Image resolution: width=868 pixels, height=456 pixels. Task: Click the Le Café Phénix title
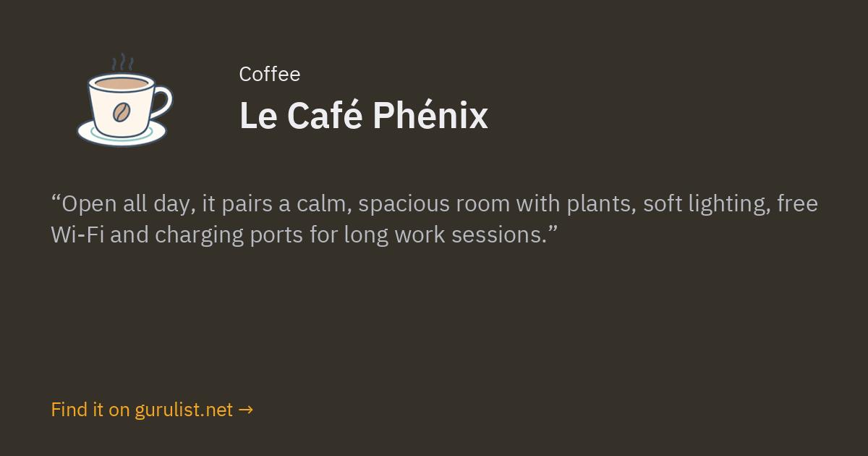coord(364,116)
